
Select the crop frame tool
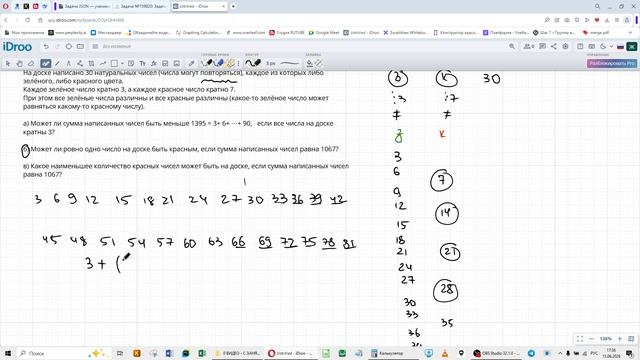[91, 63]
